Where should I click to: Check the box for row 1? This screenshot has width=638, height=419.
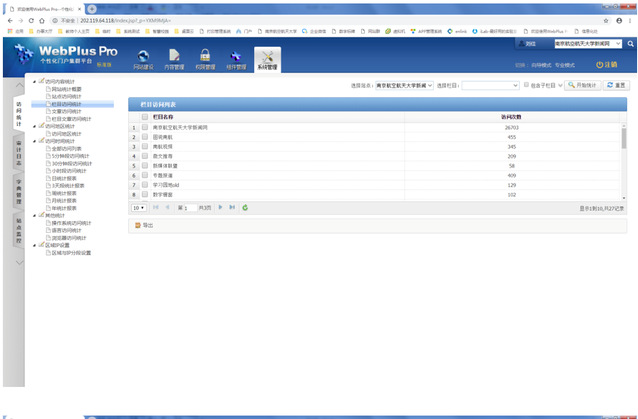coord(144,127)
